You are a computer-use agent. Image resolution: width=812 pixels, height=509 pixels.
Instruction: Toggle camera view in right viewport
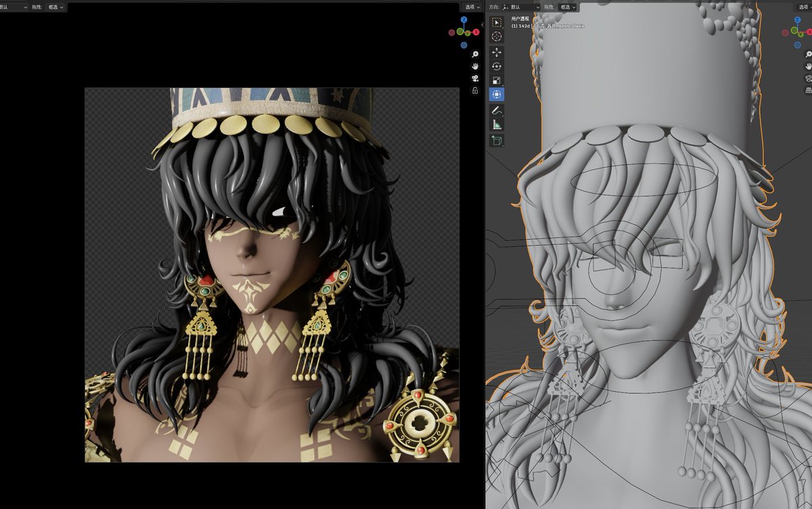click(809, 79)
